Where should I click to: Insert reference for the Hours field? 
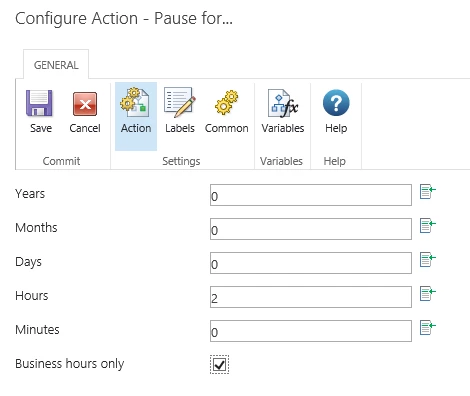428,293
